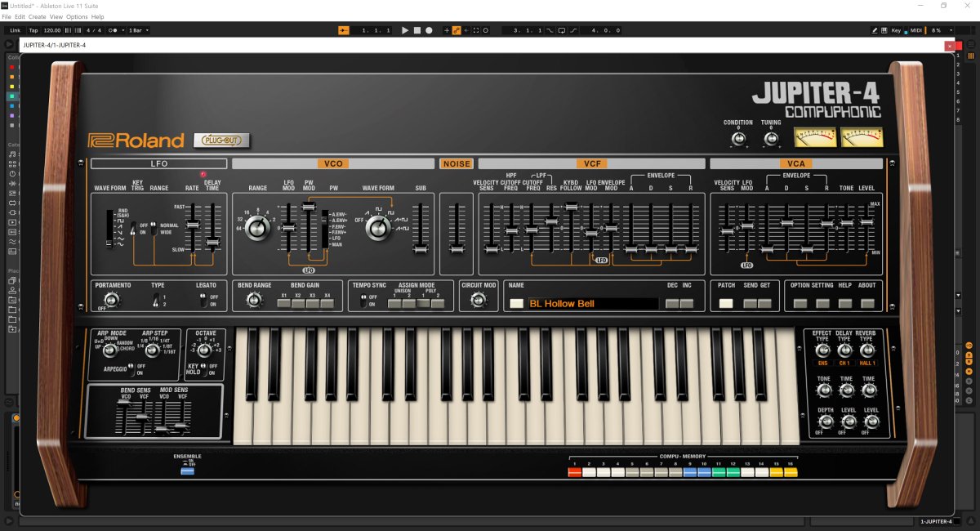980x531 pixels.
Task: Click the delay LEVEL knob
Action: (x=849, y=422)
